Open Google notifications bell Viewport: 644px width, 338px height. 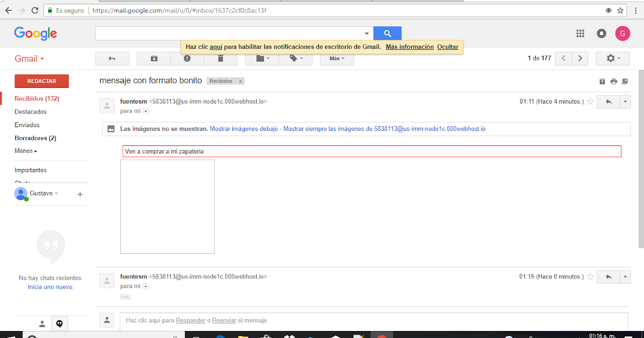[601, 33]
